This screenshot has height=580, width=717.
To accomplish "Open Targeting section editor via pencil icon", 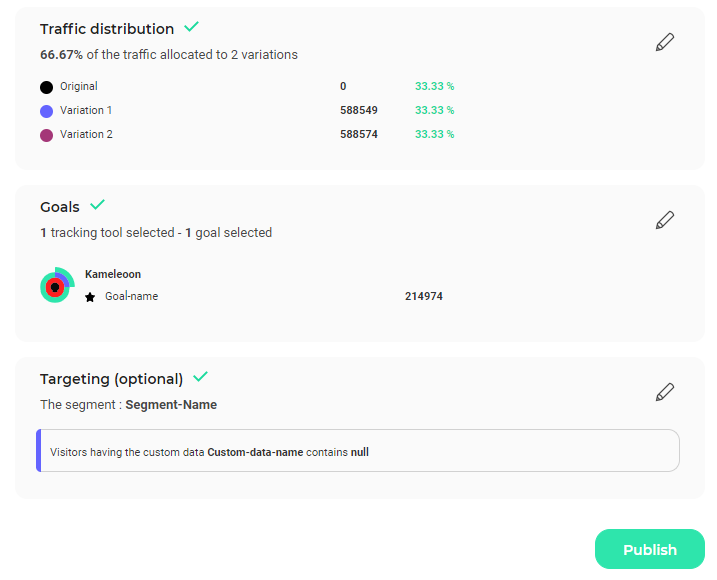I will click(664, 392).
